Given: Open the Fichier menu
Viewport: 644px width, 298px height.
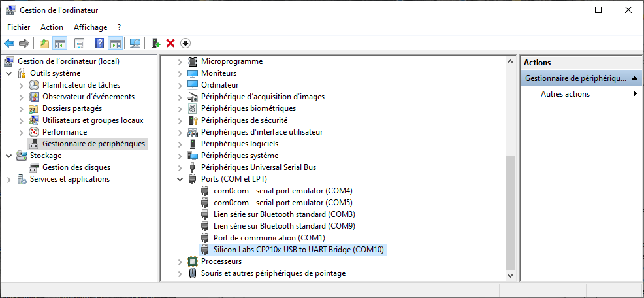Looking at the screenshot, I should tap(19, 27).
